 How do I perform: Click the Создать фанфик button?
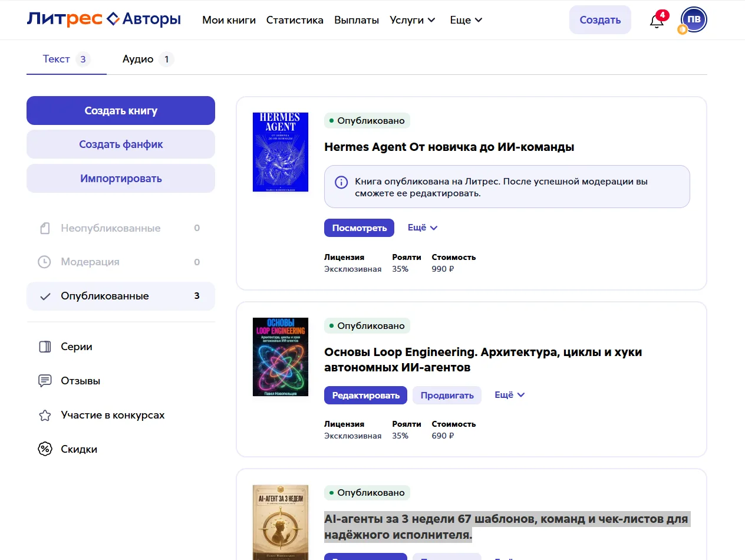click(x=121, y=144)
